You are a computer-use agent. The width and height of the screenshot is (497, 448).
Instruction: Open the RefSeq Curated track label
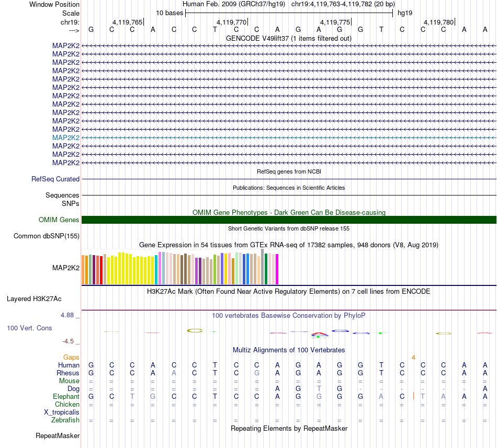pyautogui.click(x=55, y=179)
